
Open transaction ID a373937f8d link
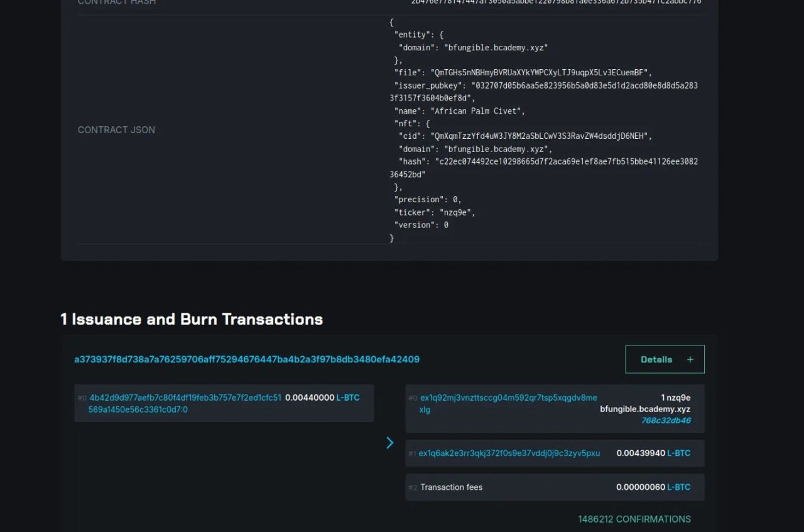point(247,359)
